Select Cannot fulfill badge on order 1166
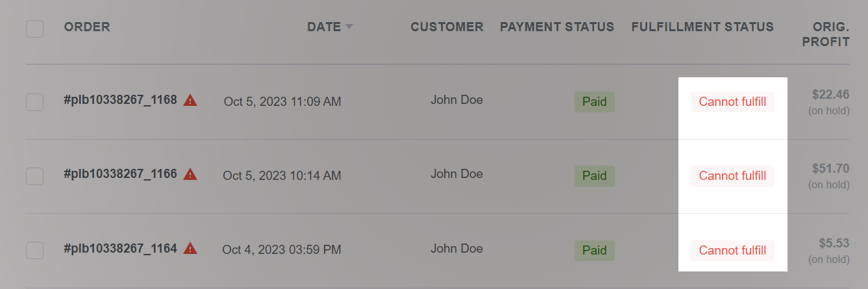This screenshot has width=868, height=289. pyautogui.click(x=732, y=175)
